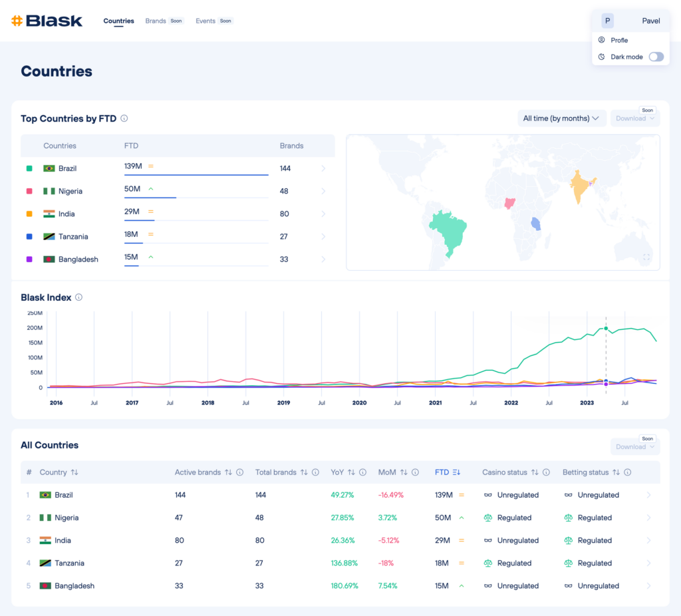The image size is (681, 616).
Task: Click Bangladesh flag in Top Countries list
Action: point(49,259)
